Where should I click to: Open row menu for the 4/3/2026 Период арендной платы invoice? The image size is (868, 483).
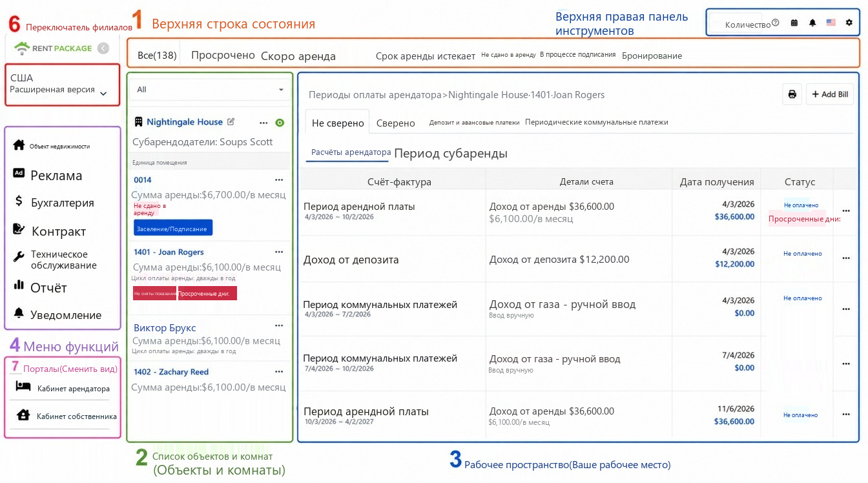(x=846, y=211)
